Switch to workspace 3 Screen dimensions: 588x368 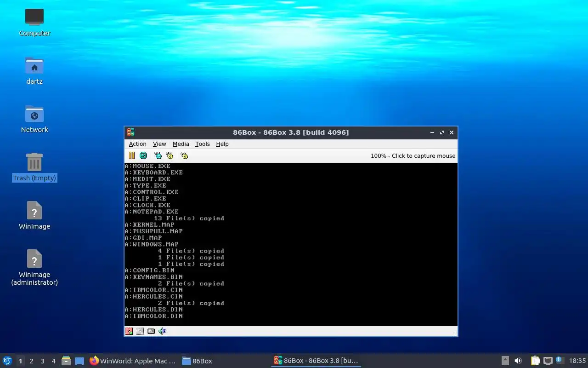(42, 361)
